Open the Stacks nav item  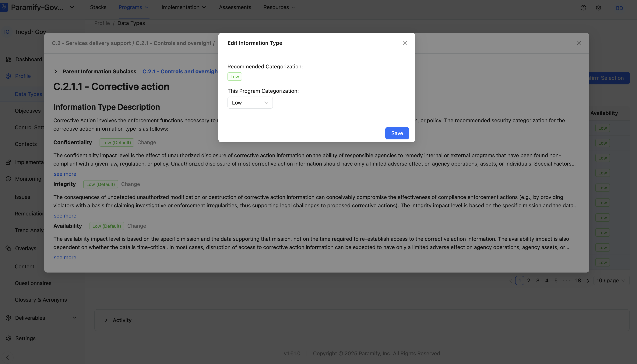[x=98, y=7]
